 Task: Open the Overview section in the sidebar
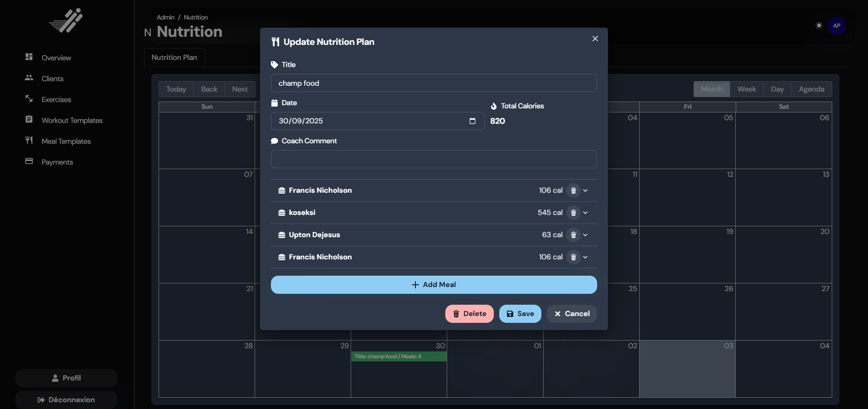point(55,58)
